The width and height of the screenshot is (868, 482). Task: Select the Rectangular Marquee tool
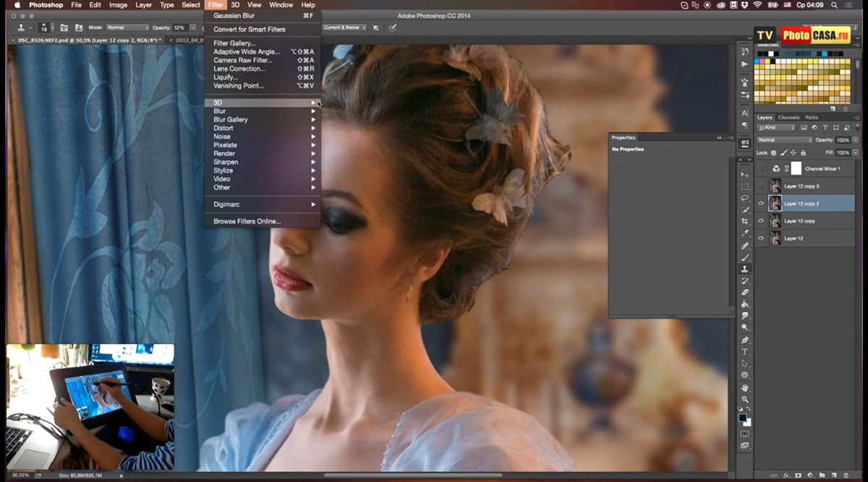744,186
